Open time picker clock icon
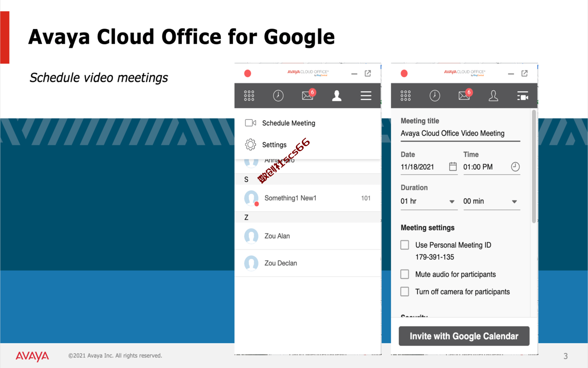Screen dimensions: 588x368 [515, 167]
